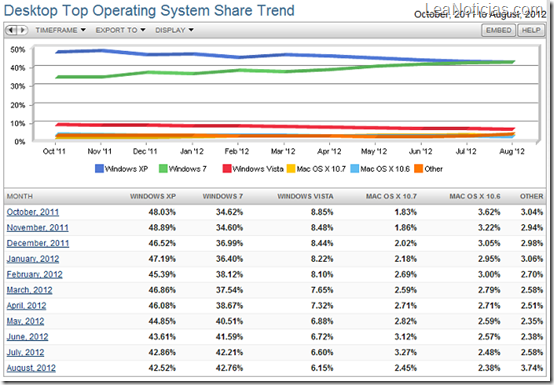Screen dimensions: 554x385
Task: Click the 48.03% Windows XP value
Action: 162,212
